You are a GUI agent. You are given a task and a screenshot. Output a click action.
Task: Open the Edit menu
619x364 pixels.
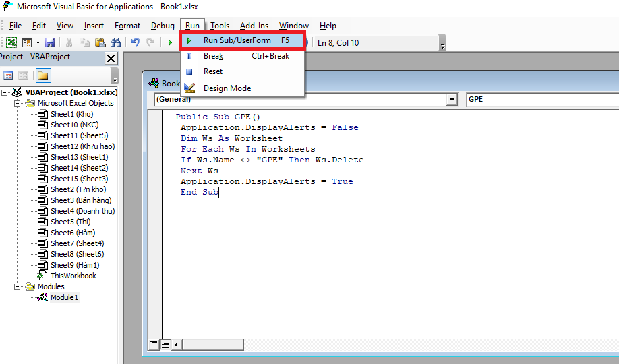pos(39,26)
